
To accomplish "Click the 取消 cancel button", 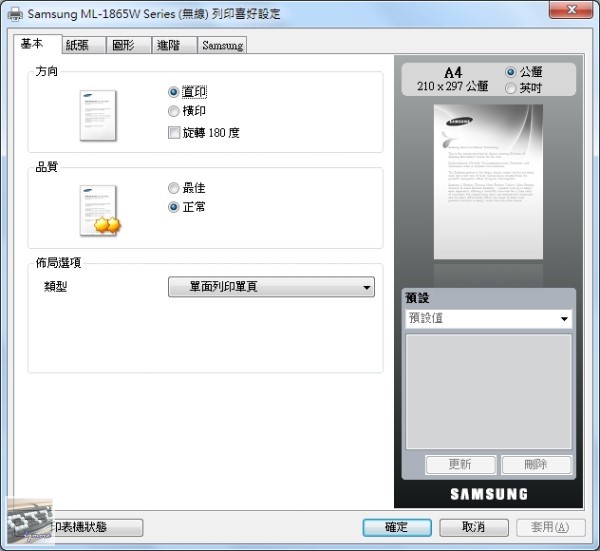I will [x=474, y=528].
